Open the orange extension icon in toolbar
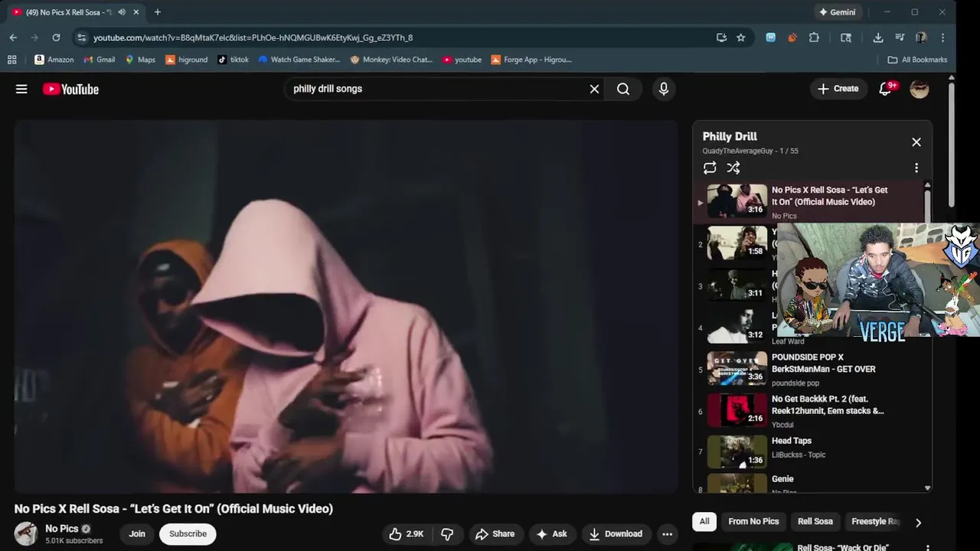 coord(792,37)
